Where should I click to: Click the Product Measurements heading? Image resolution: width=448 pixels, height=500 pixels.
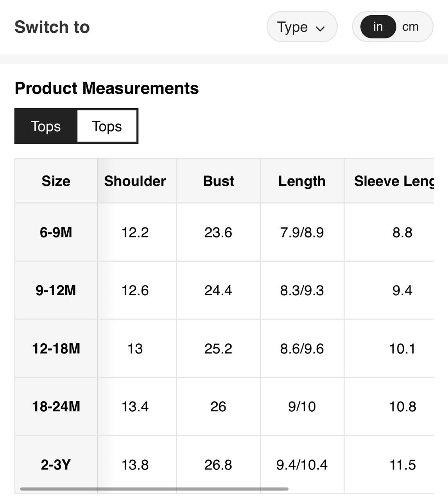(107, 88)
